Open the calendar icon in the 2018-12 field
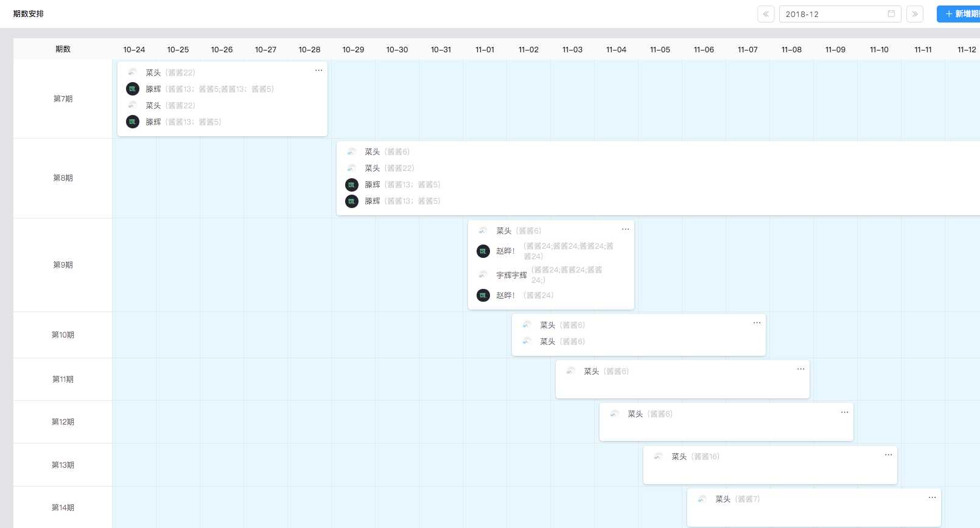Screen dimensions: 980x528 [891, 14]
